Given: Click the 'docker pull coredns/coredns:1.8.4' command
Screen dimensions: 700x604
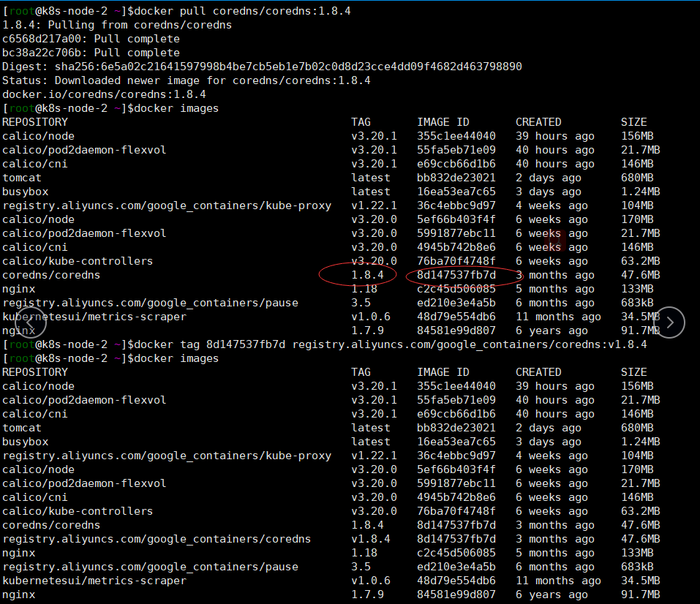Looking at the screenshot, I should pyautogui.click(x=242, y=11).
